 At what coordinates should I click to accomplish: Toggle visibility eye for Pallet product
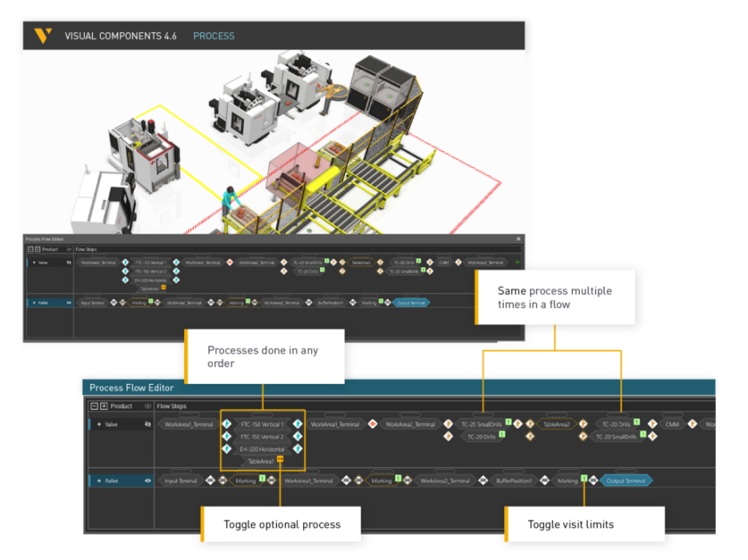[147, 481]
